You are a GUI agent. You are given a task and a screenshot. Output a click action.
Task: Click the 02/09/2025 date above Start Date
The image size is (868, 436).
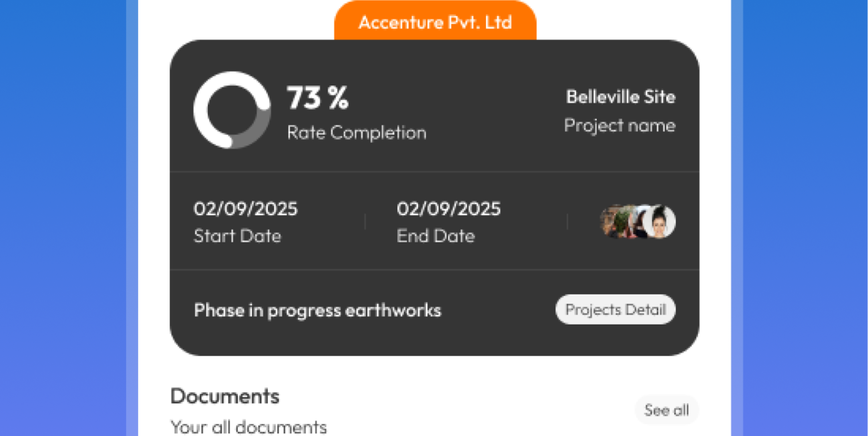246,209
